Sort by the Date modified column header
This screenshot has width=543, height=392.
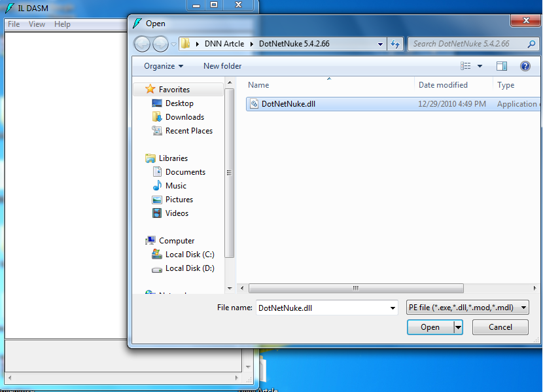click(x=443, y=85)
